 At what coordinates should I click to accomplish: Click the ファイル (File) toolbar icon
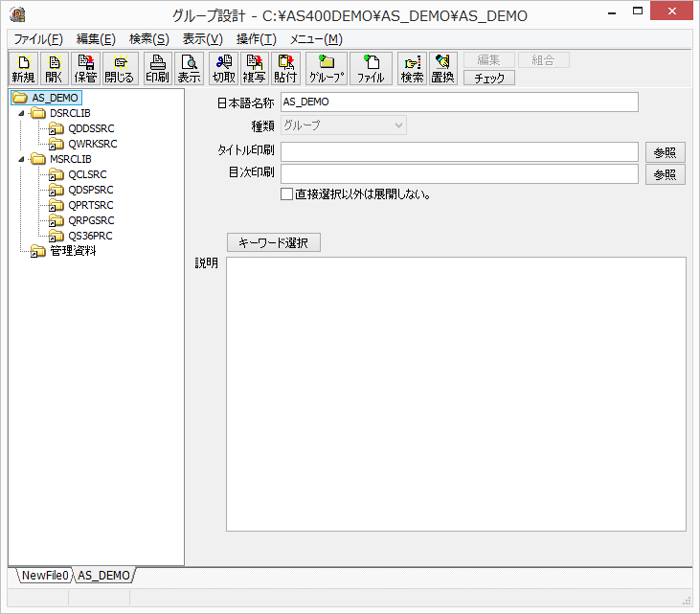coord(371,68)
